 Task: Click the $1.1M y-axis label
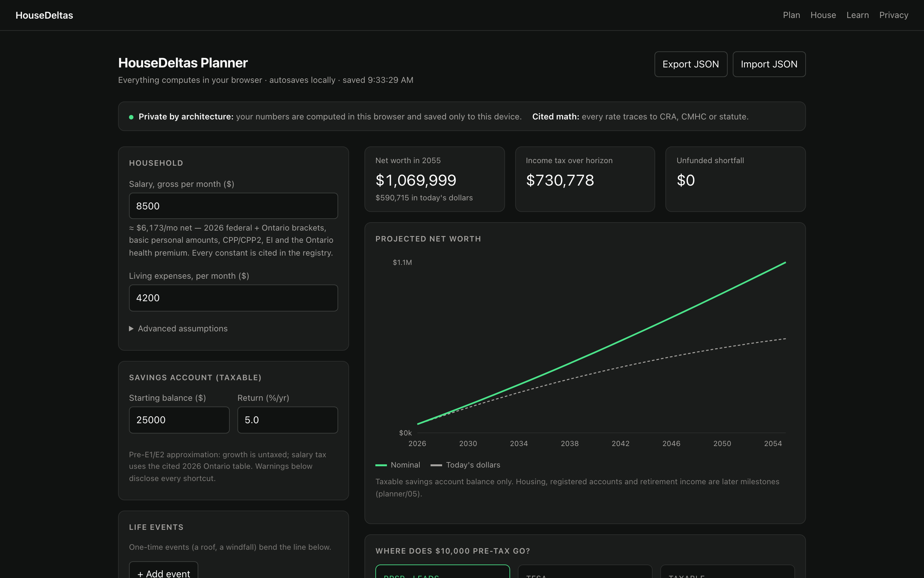coord(402,262)
